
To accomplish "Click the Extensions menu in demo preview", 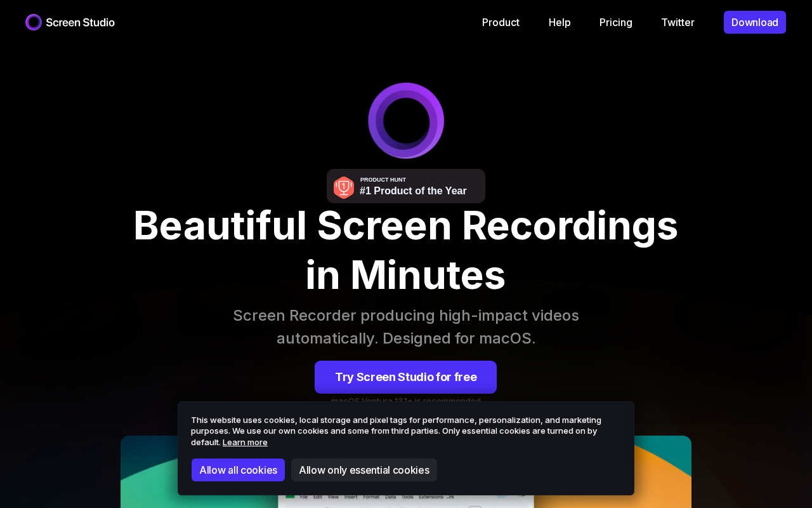I will [x=431, y=497].
